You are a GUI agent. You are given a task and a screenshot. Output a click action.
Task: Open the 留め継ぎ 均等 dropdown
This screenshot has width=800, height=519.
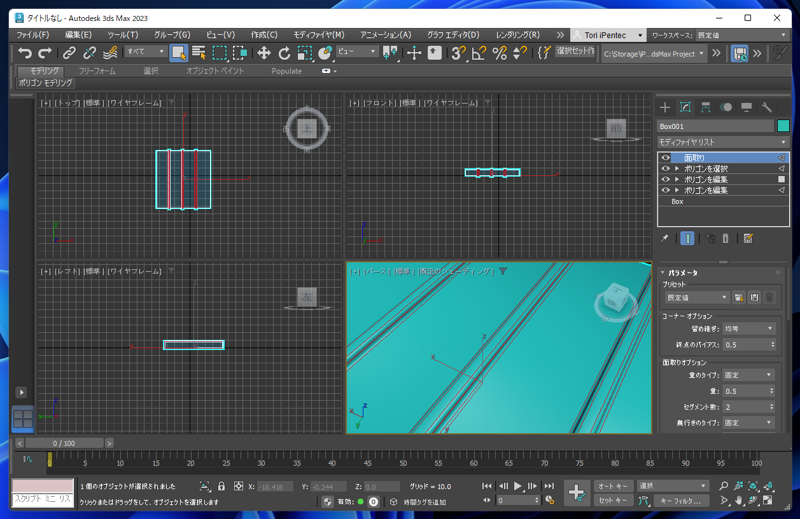[x=748, y=329]
